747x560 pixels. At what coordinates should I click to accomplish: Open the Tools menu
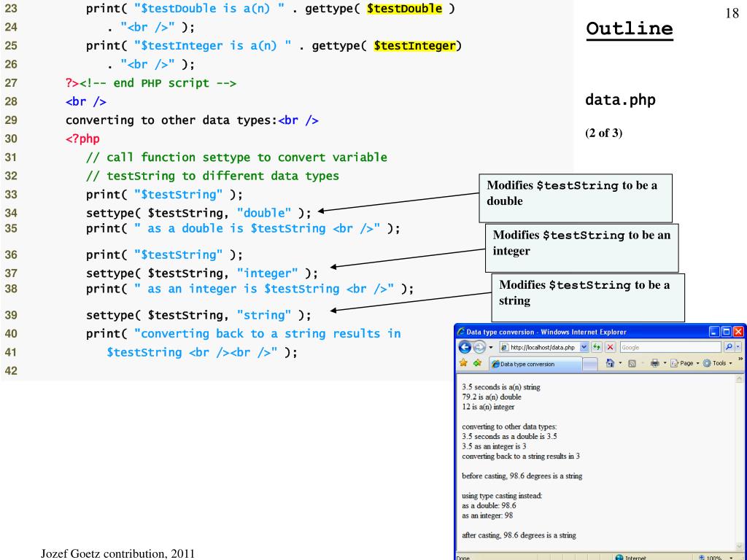(717, 363)
